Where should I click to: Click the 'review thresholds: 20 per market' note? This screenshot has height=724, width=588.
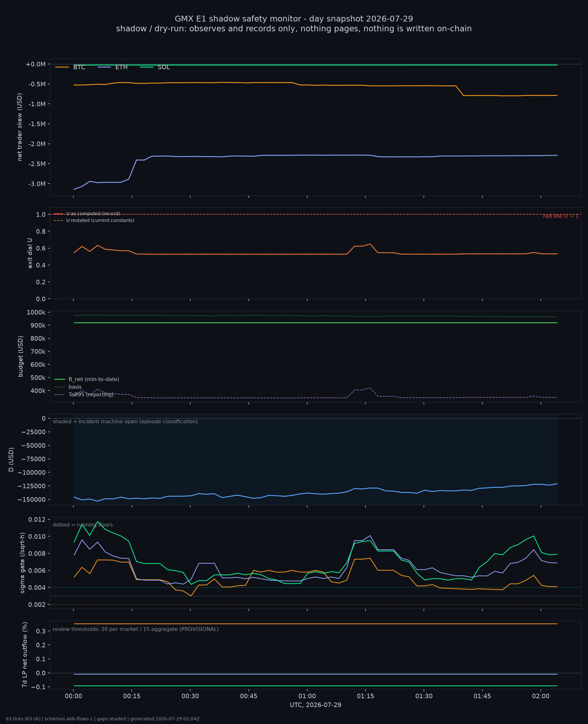(x=136, y=629)
